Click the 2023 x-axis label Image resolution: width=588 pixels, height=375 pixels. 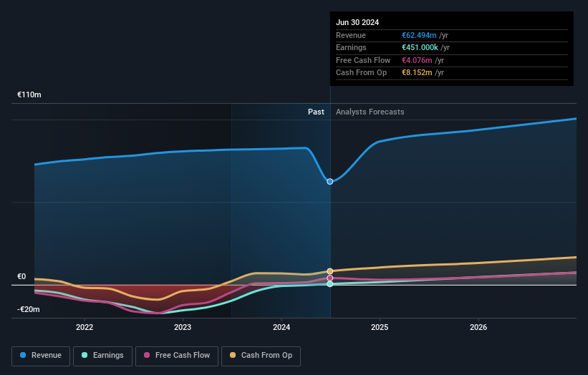point(183,327)
